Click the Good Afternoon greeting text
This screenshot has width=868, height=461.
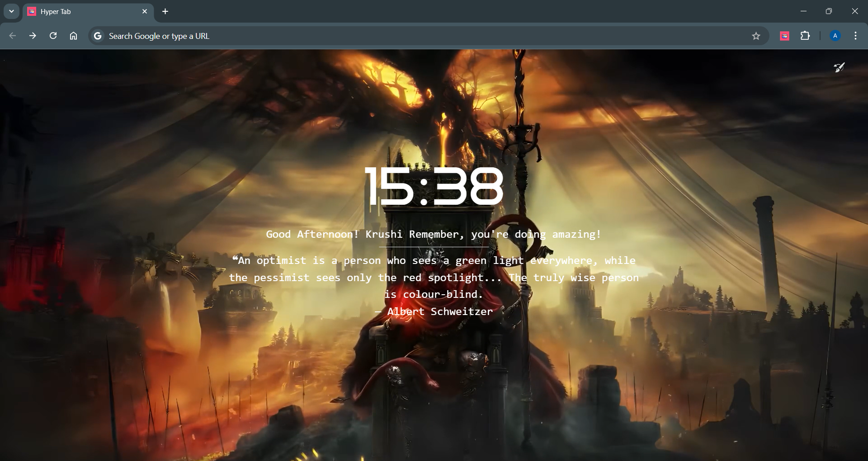tap(434, 234)
